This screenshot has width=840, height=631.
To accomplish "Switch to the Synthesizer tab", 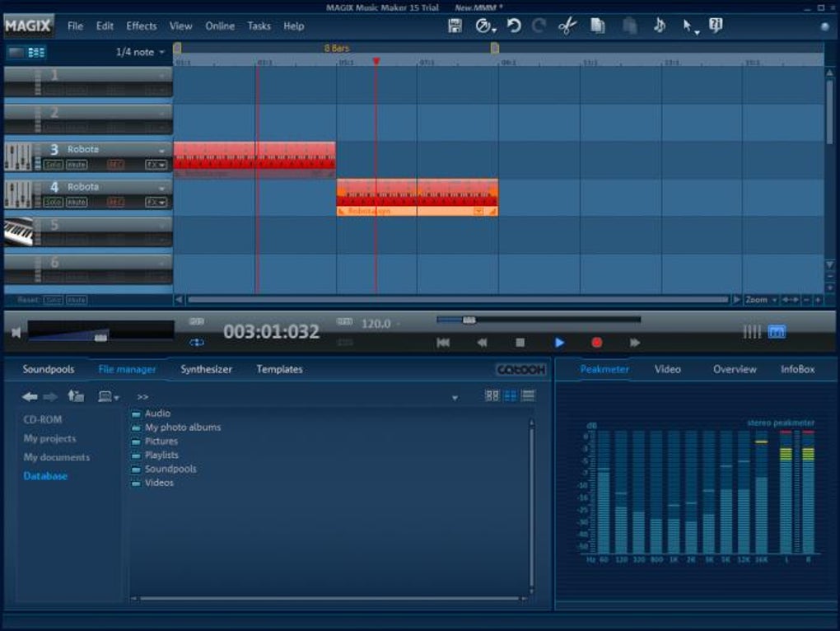I will 206,370.
